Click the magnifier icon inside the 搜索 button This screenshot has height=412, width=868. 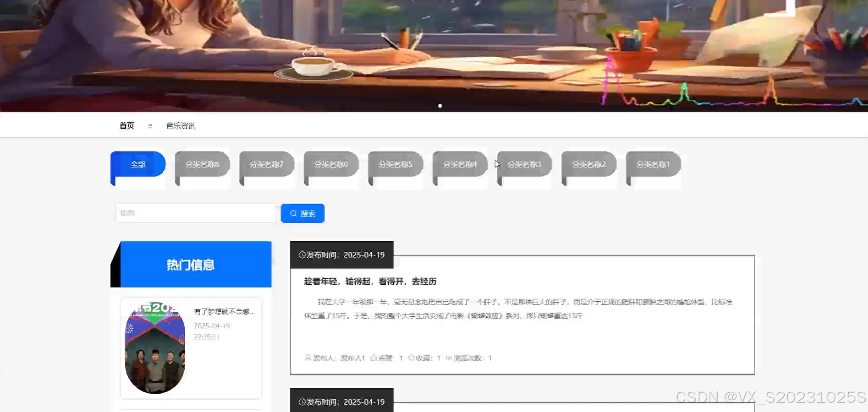pyautogui.click(x=294, y=213)
